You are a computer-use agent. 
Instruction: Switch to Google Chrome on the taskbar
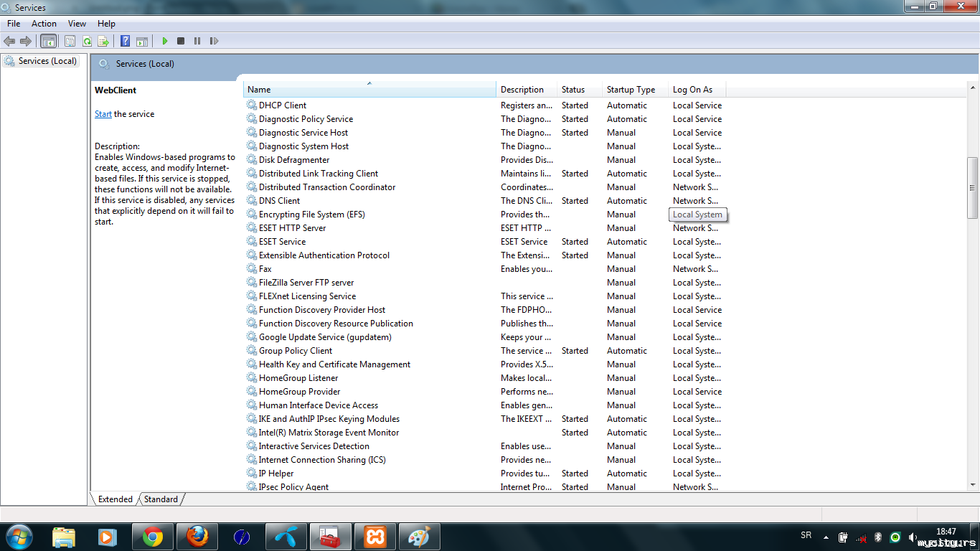(x=152, y=537)
